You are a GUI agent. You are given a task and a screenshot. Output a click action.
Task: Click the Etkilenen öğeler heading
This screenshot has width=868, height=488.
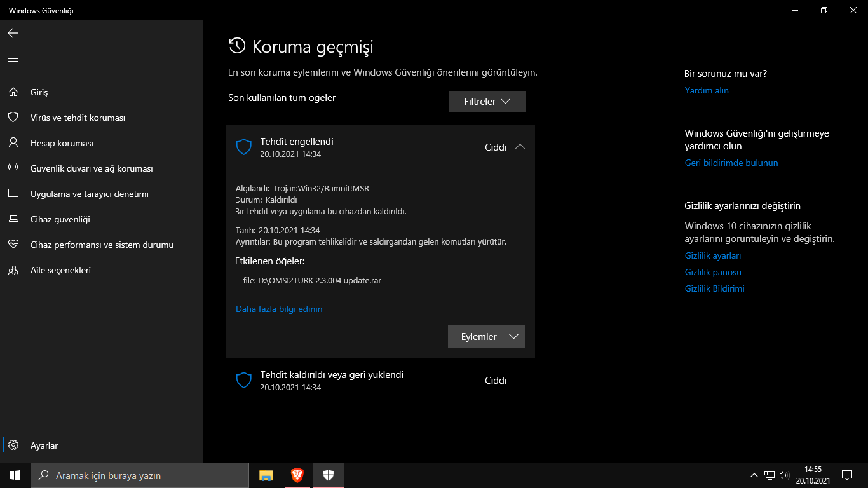click(x=270, y=261)
